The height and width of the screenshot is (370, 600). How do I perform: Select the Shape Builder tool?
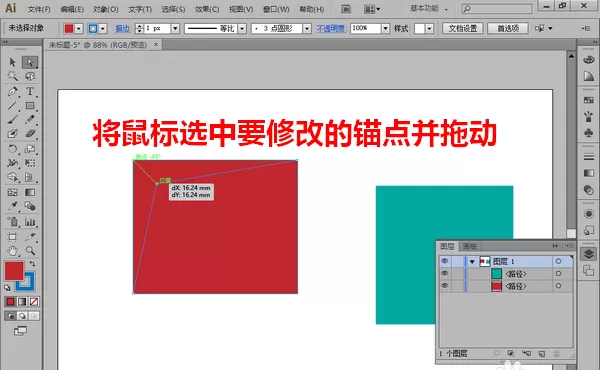coord(13,177)
